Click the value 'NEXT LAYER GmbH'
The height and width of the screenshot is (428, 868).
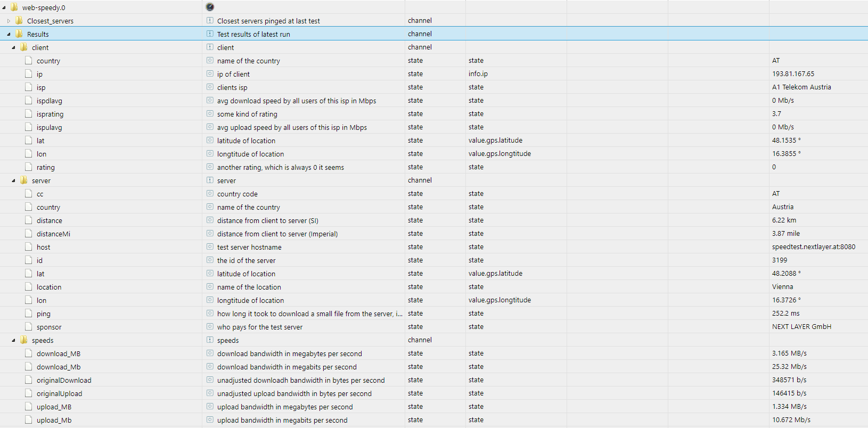[801, 327]
